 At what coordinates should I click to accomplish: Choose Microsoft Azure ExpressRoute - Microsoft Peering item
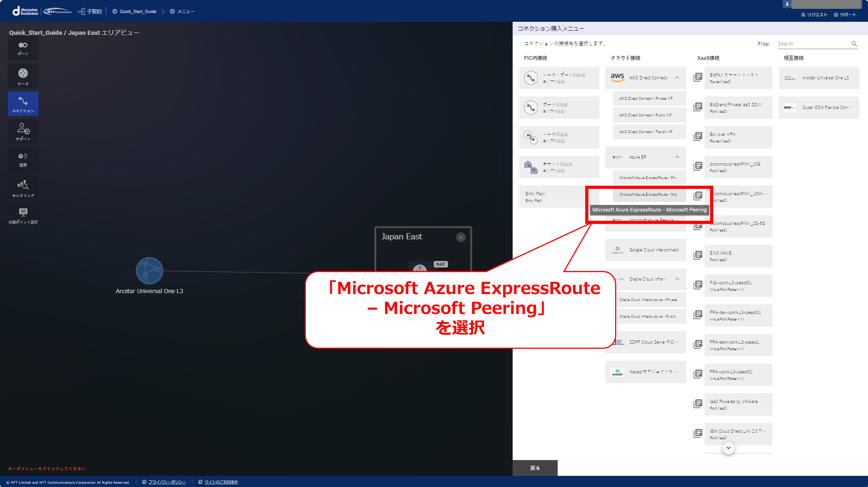tap(649, 195)
